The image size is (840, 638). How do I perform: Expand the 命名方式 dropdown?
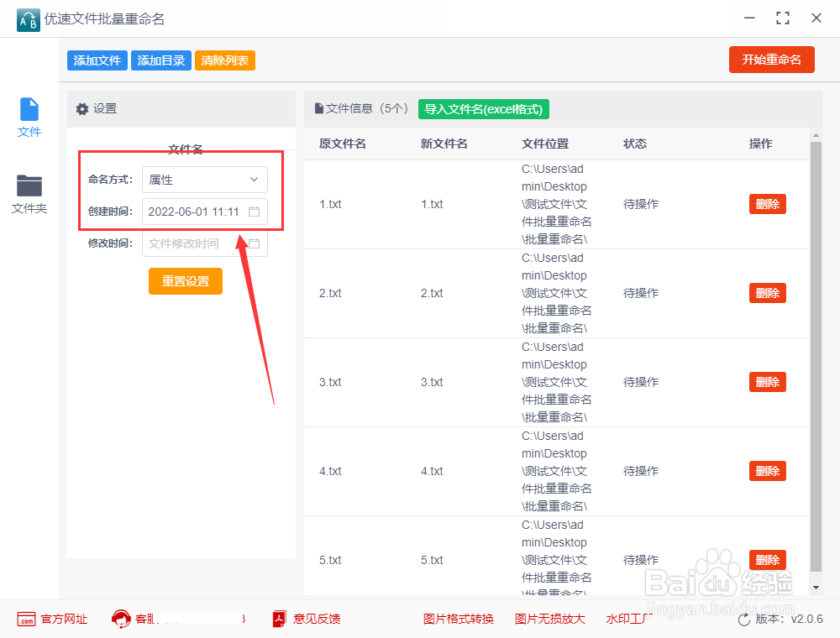pyautogui.click(x=205, y=180)
